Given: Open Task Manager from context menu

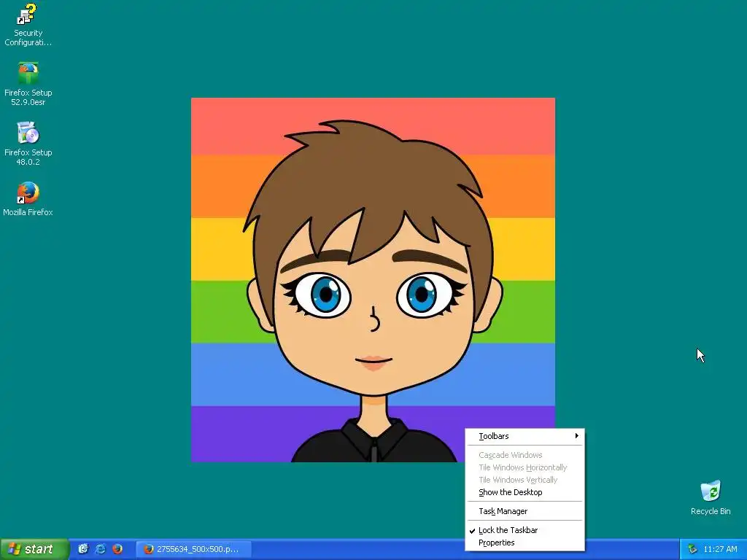Looking at the screenshot, I should pos(525,511).
